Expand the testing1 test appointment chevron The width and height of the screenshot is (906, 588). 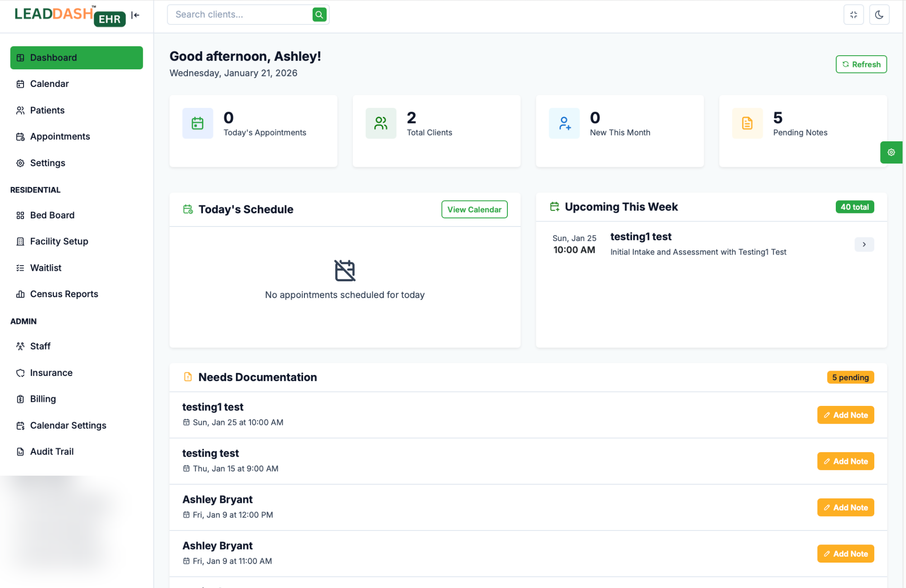[864, 245]
